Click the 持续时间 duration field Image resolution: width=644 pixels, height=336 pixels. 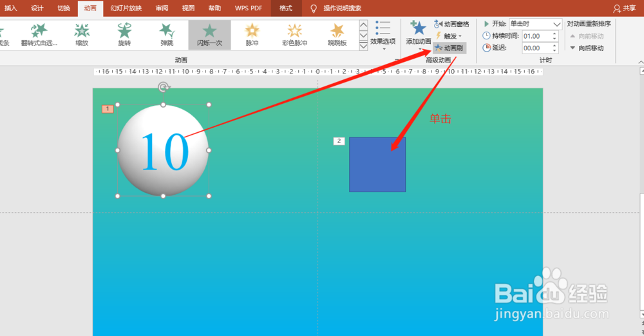(536, 36)
